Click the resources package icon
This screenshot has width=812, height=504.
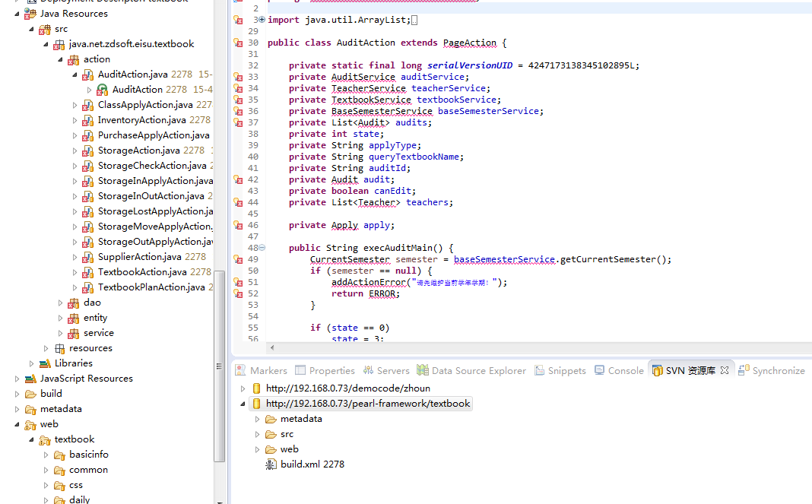(59, 349)
